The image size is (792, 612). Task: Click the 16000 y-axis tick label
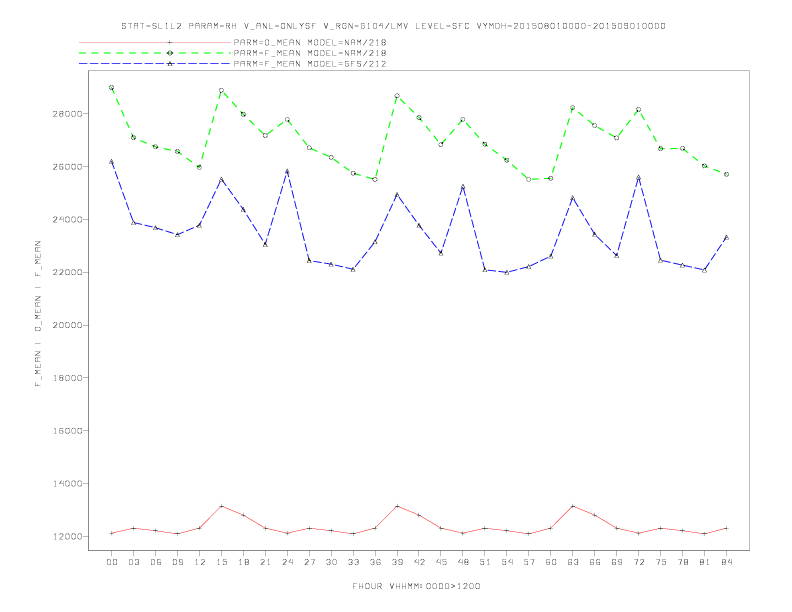pos(67,431)
